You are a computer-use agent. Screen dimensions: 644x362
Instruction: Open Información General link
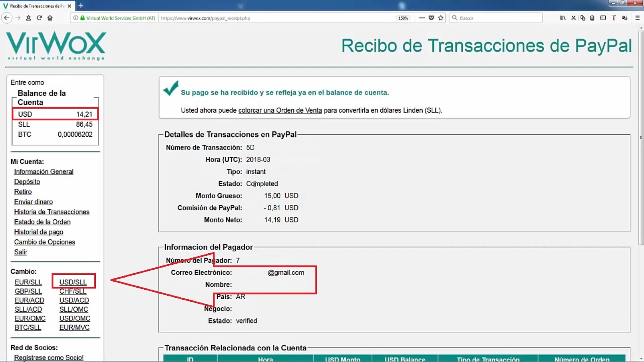pyautogui.click(x=44, y=172)
